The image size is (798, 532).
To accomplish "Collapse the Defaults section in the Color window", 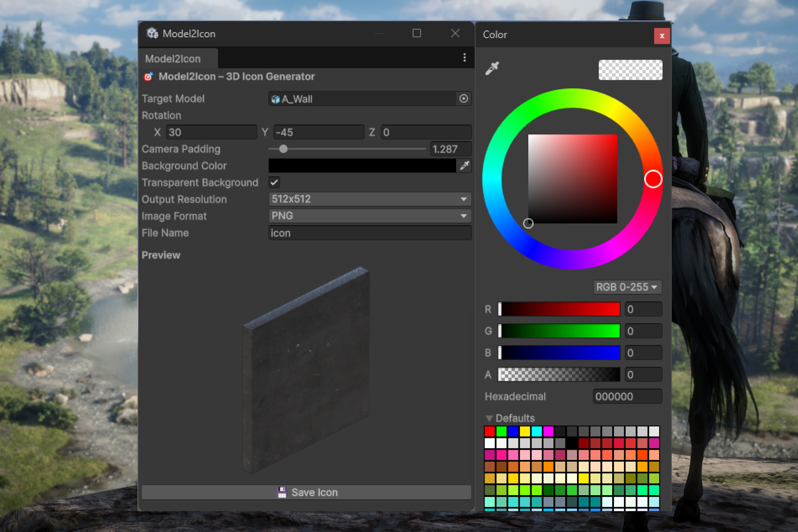I will click(x=489, y=418).
